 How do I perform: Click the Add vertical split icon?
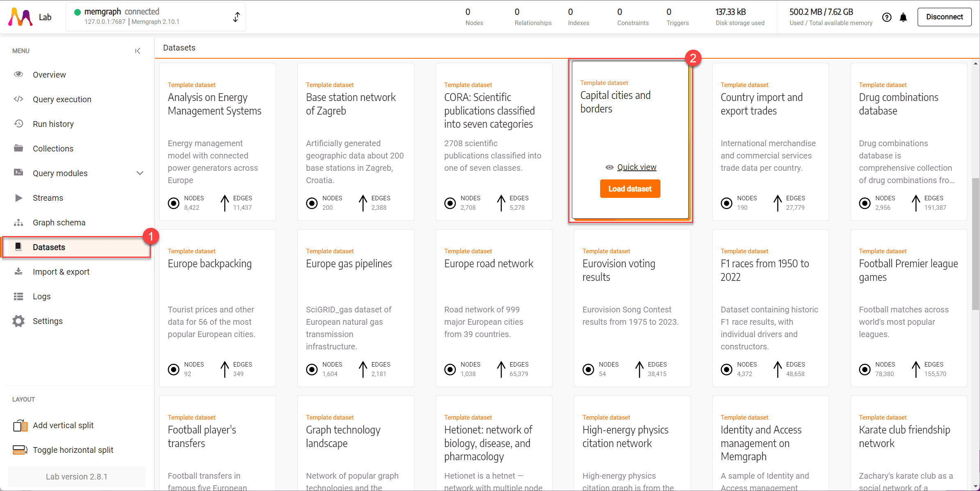[x=20, y=425]
